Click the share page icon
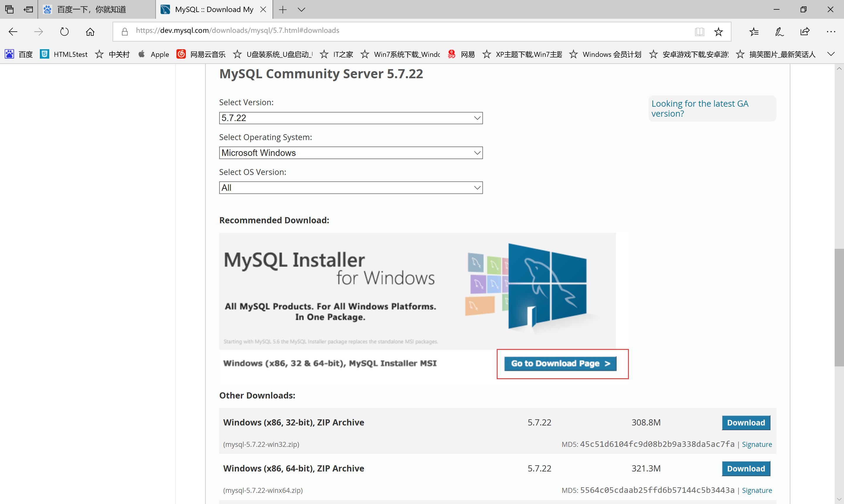Screen dimensions: 844x504 (805, 32)
